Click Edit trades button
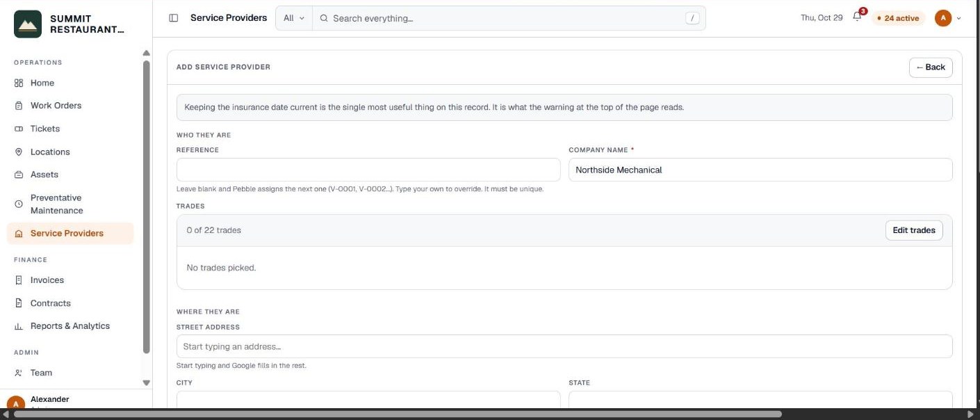The image size is (980, 420). 914,230
